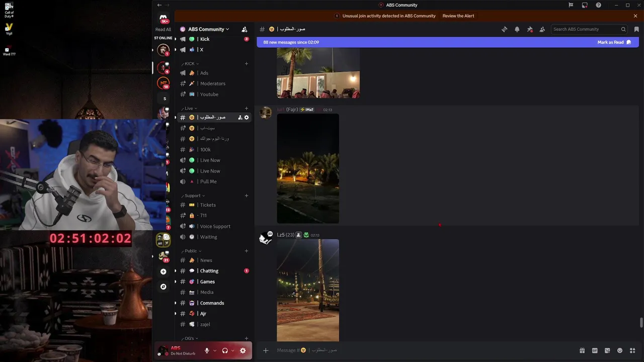Open Call of Duty desktop shortcut
The width and height of the screenshot is (644, 362).
[9, 11]
